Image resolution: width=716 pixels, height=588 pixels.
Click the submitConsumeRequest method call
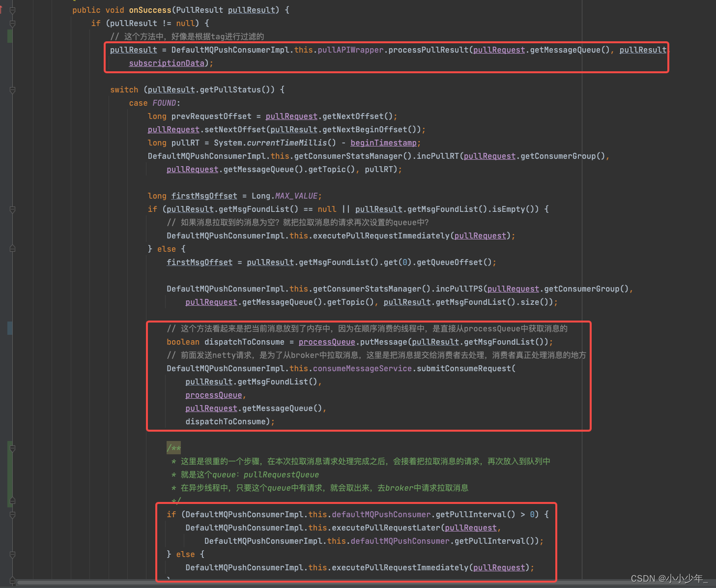[x=464, y=368]
